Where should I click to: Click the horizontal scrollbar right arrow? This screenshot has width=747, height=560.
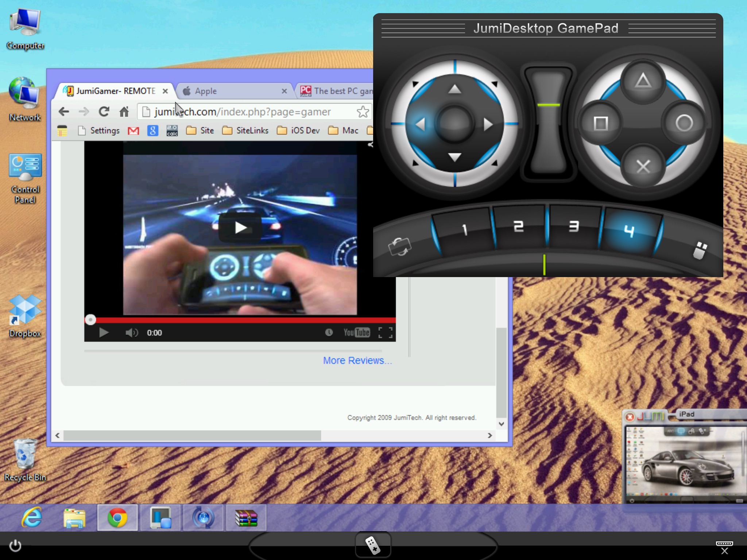pyautogui.click(x=490, y=435)
